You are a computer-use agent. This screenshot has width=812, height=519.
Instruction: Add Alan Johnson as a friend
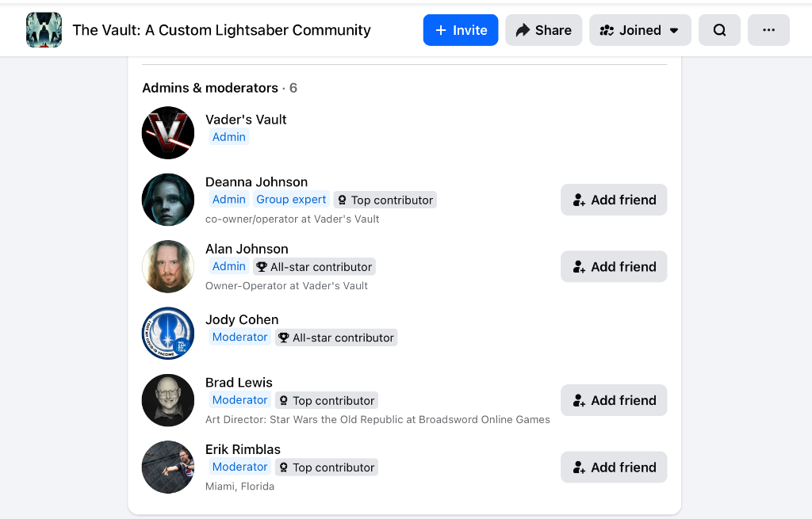coord(614,266)
